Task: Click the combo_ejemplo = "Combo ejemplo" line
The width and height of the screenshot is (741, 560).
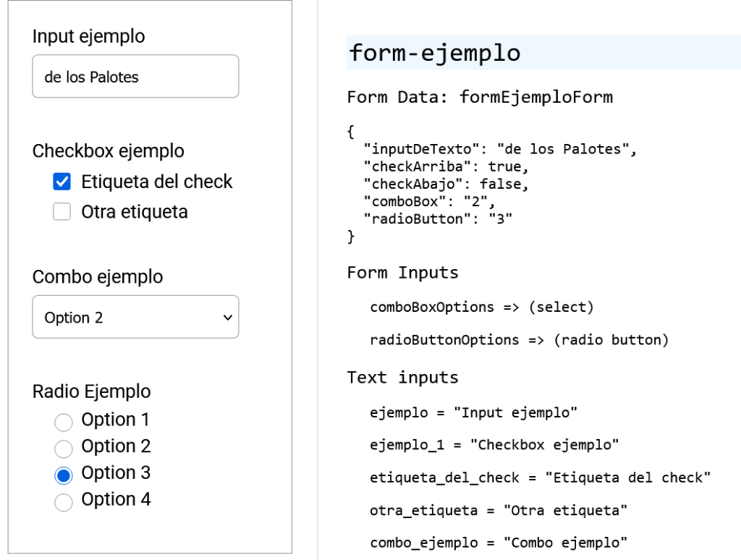Action: point(499,543)
